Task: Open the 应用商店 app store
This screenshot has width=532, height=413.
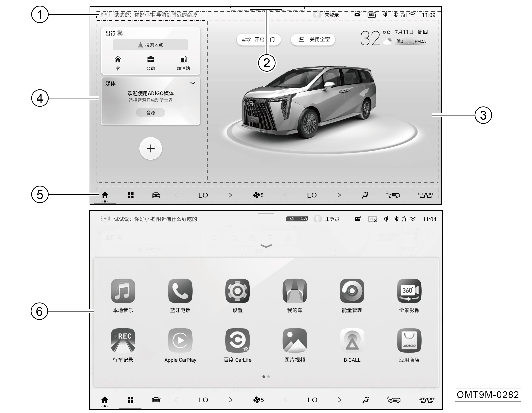Action: (x=409, y=340)
